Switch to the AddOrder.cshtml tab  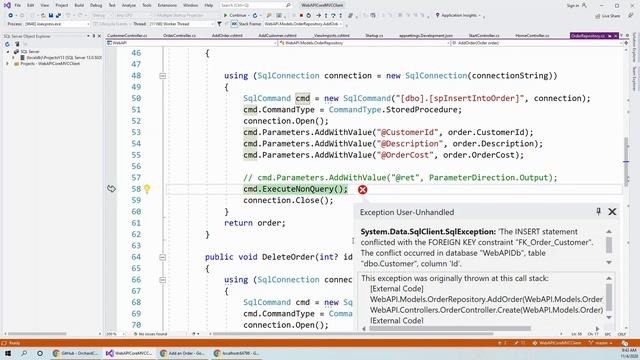pos(227,36)
